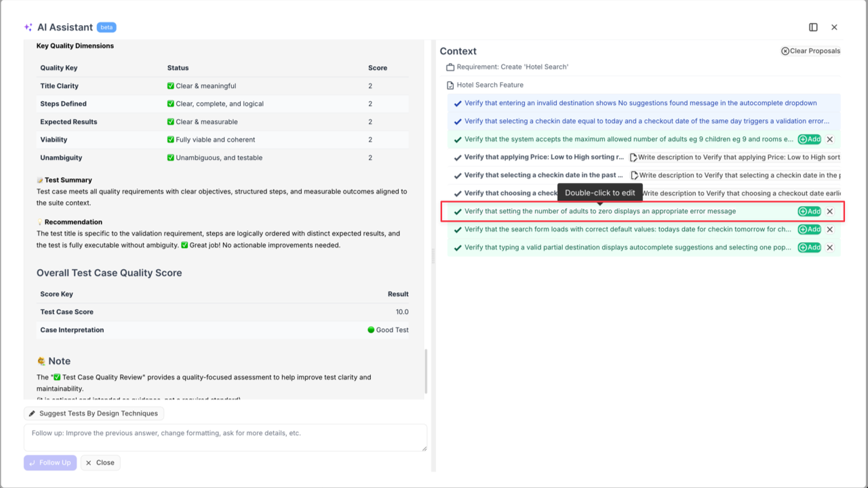Toggle checkmark on autocomplete suggestions proposal
Viewport: 868px width, 488px height.
coord(456,247)
